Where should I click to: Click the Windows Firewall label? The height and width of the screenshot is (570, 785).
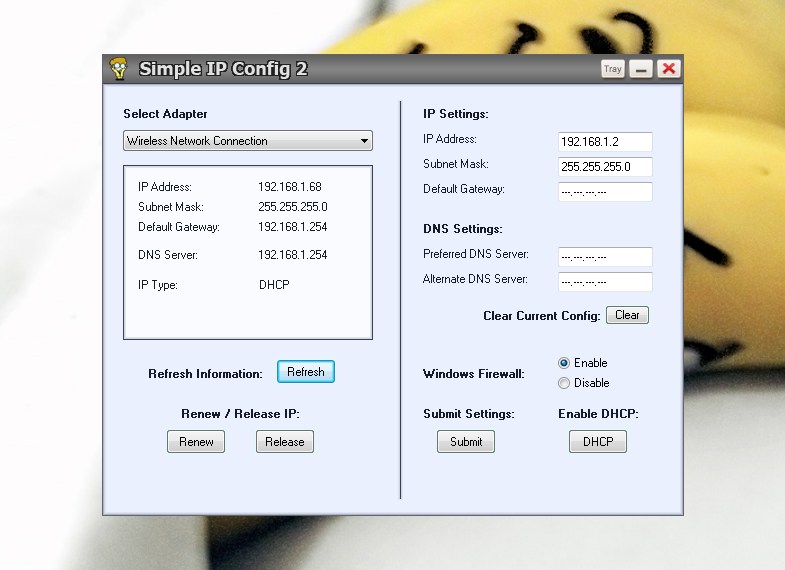[474, 374]
